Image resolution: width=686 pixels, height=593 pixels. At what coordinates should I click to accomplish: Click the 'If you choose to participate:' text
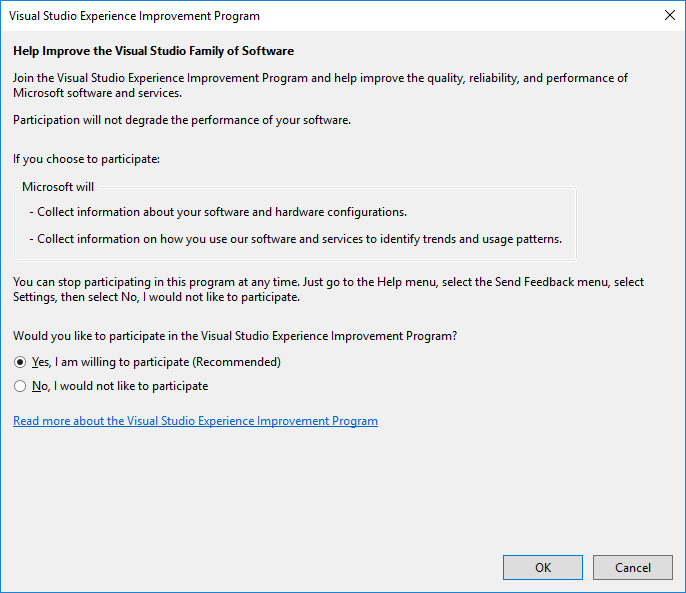tap(87, 159)
